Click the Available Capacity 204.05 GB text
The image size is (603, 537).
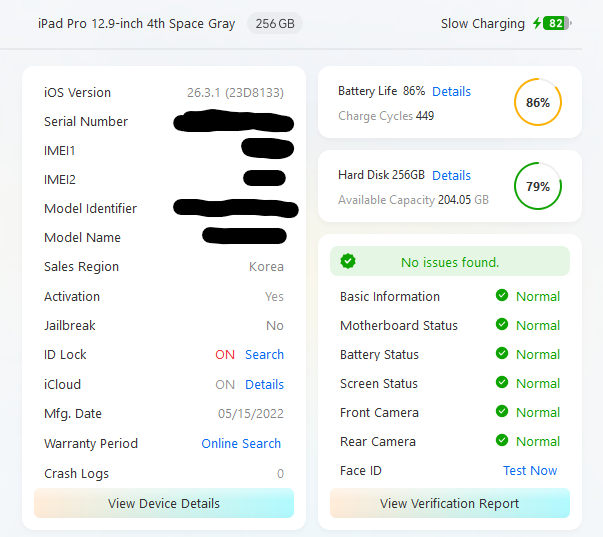[x=413, y=200]
